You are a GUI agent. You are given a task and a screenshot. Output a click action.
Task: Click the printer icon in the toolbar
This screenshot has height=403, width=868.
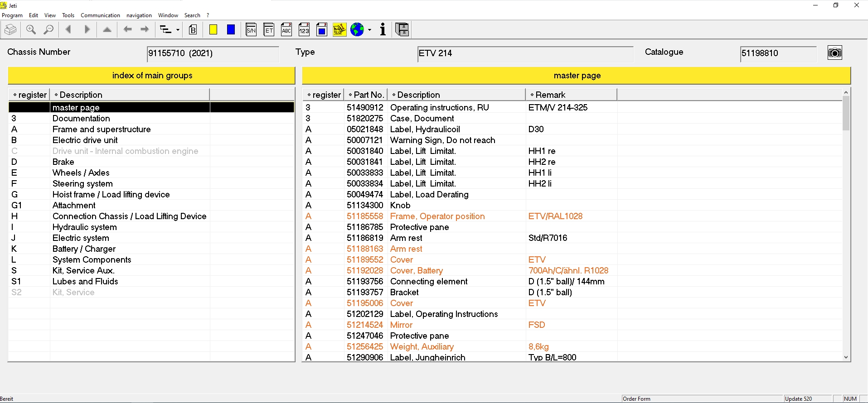point(10,30)
